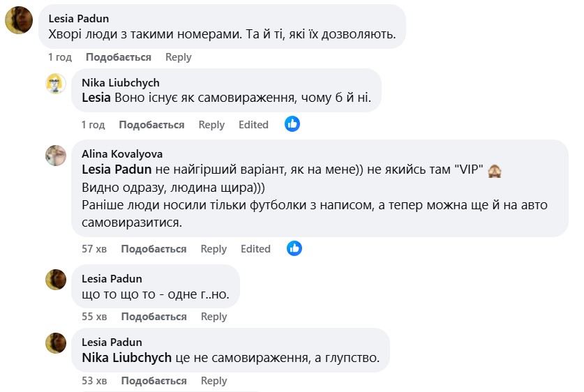Click Lesia Padun's top comment avatar
The width and height of the screenshot is (584, 392).
[19, 20]
